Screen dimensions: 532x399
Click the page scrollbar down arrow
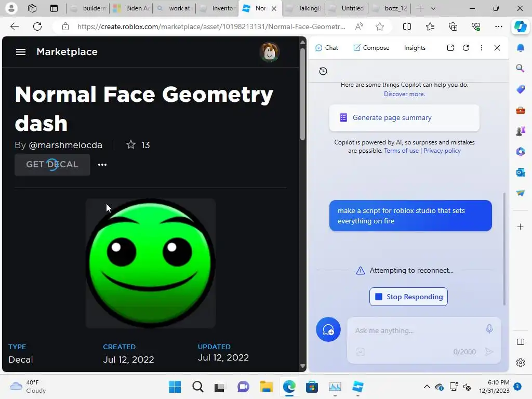click(303, 366)
